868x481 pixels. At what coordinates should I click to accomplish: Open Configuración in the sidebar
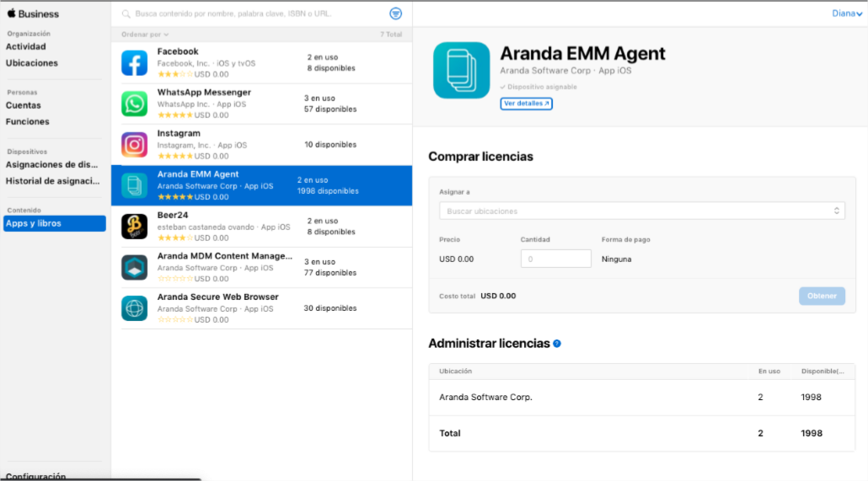[x=36, y=476]
